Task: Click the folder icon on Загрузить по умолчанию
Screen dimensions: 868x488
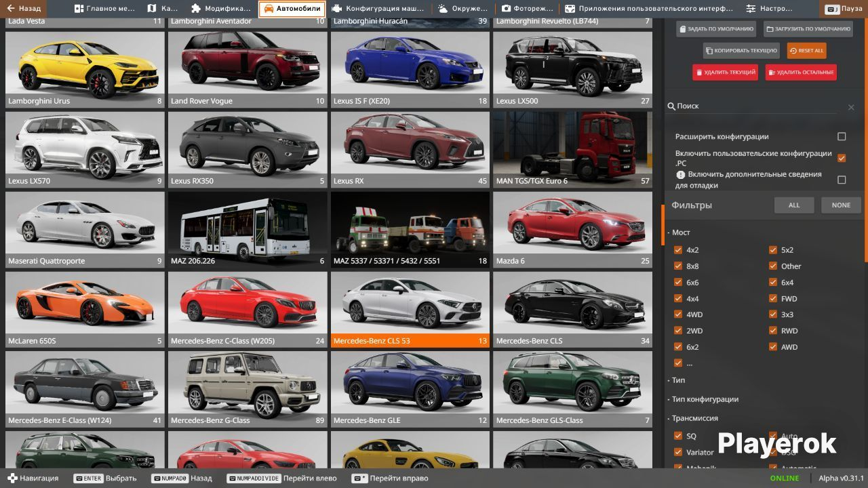Action: (770, 29)
